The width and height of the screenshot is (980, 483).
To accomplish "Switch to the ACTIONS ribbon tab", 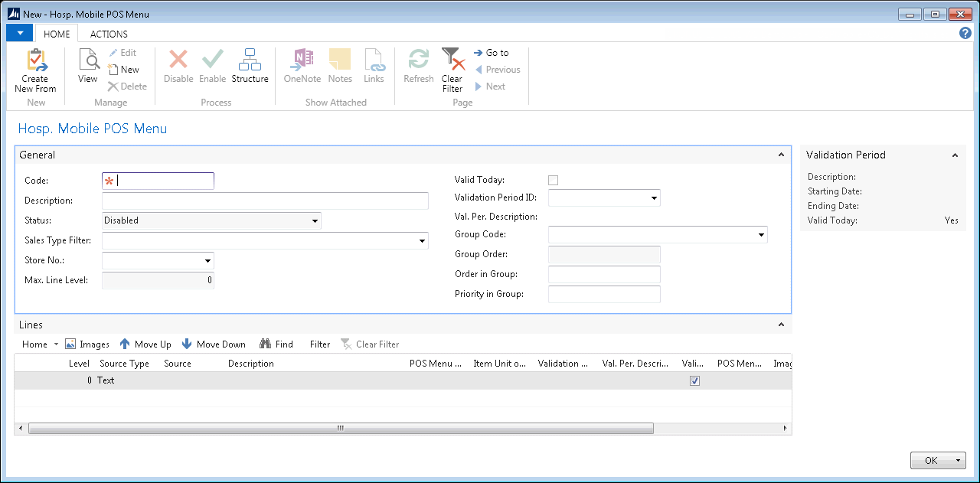I will 109,34.
